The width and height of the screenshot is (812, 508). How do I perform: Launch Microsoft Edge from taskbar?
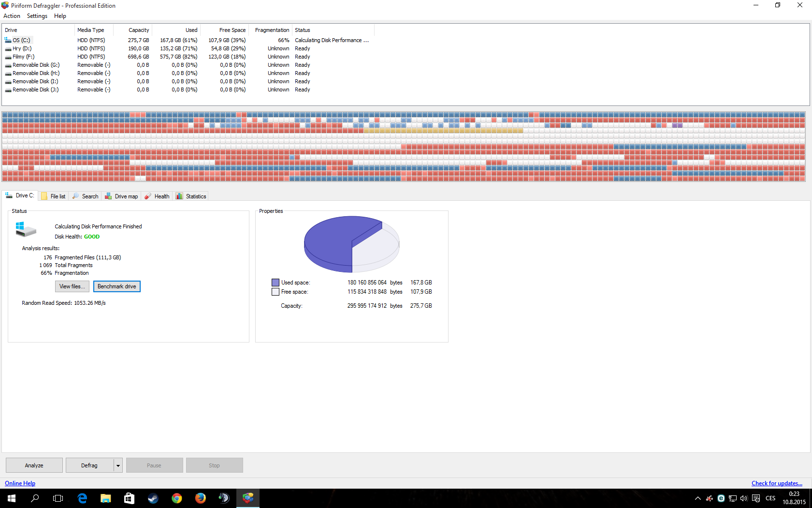[82, 498]
